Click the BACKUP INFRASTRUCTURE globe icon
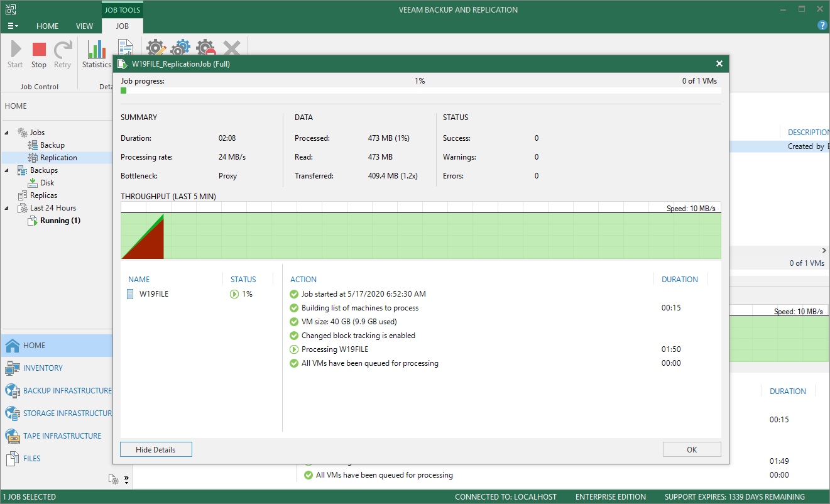830x504 pixels. tap(13, 390)
